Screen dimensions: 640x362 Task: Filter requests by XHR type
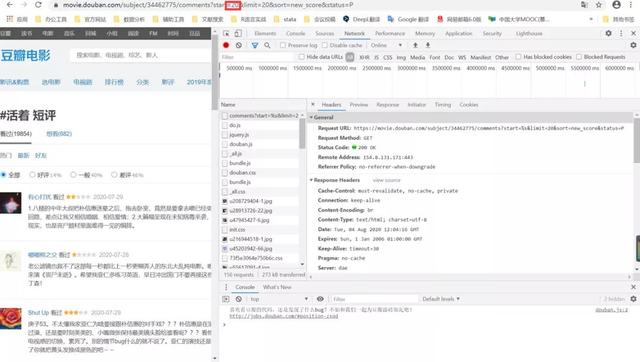364,57
